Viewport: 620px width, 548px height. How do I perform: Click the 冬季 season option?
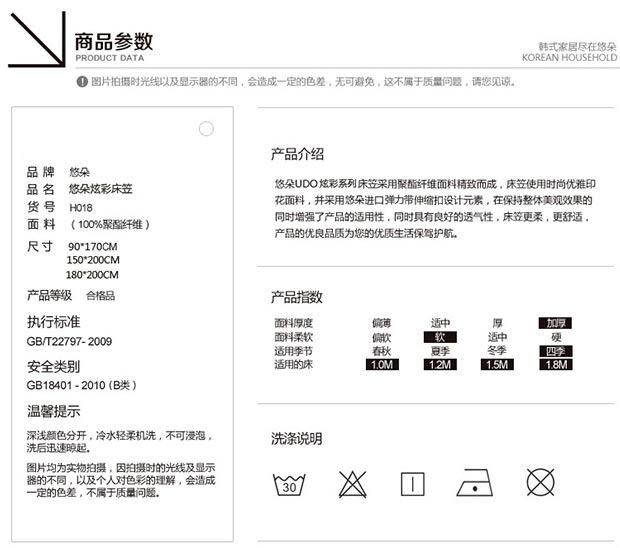497,350
